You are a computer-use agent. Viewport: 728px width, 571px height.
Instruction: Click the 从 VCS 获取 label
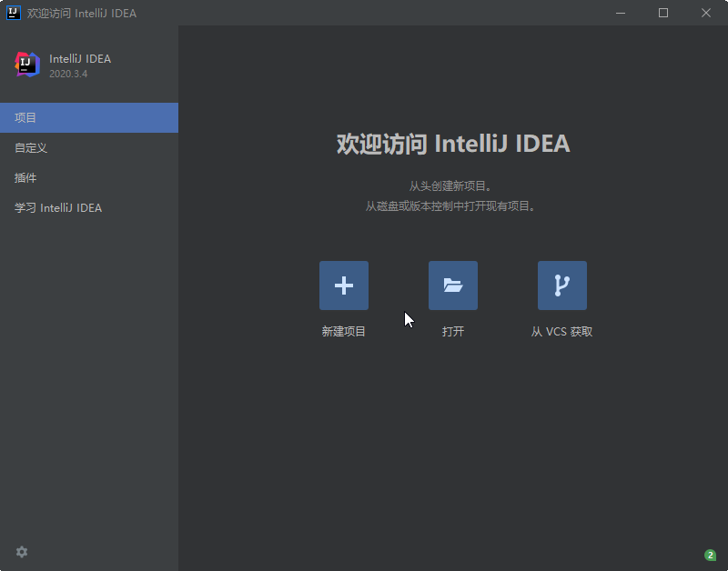point(561,332)
